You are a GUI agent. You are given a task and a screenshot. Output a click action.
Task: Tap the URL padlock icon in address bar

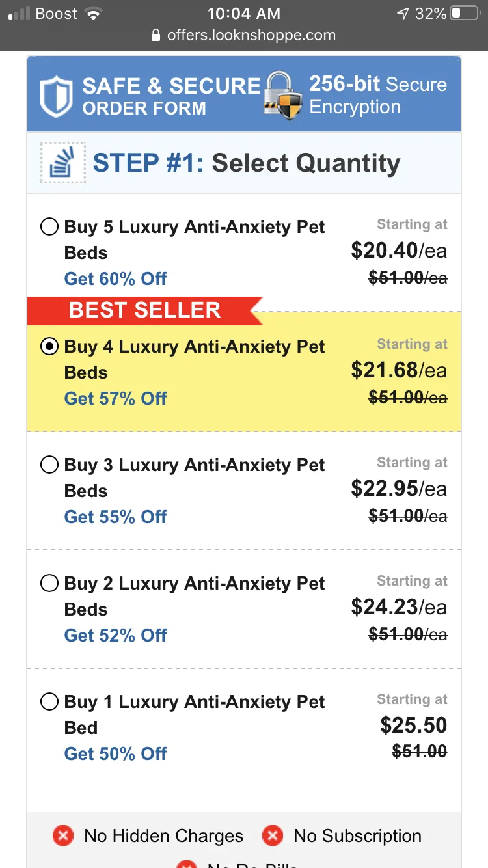tap(156, 35)
